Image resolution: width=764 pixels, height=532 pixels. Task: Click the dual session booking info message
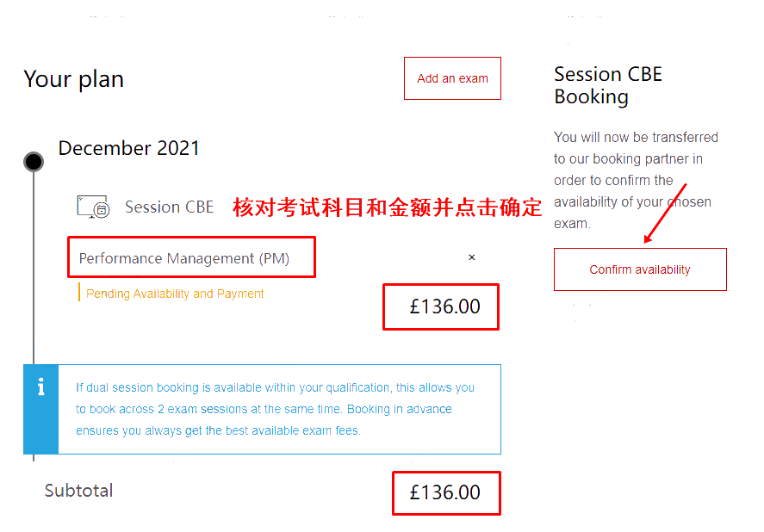276,409
